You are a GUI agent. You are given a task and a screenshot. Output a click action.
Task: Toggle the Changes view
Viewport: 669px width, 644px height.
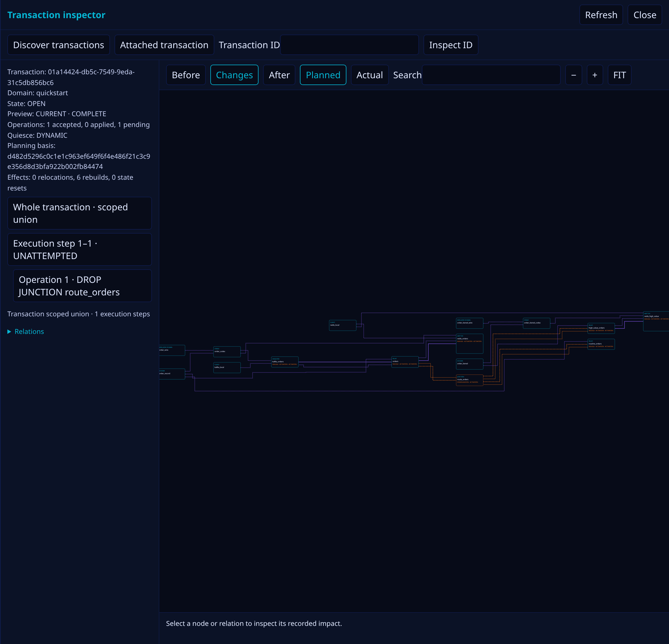coord(234,75)
